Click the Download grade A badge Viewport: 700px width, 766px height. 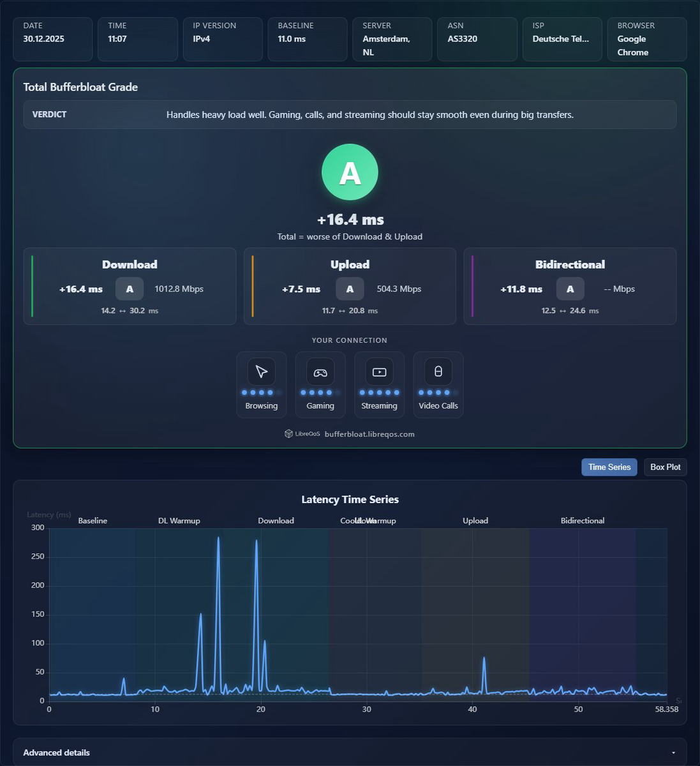point(130,289)
